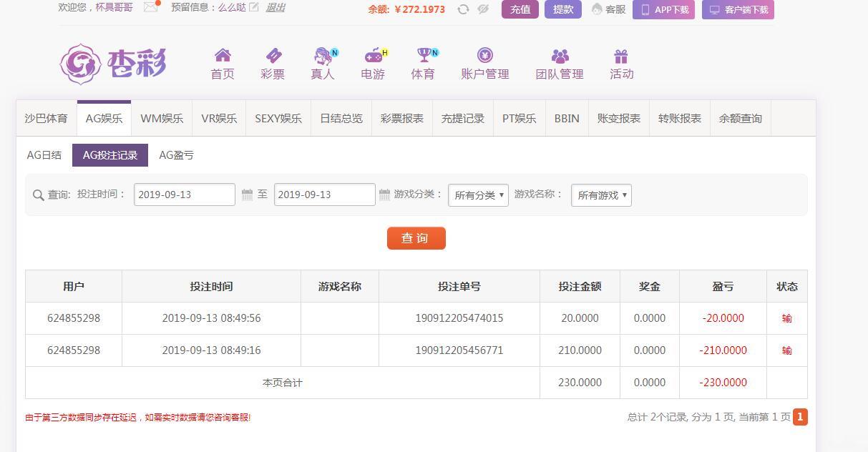Open 余额查询 tab

(x=741, y=119)
